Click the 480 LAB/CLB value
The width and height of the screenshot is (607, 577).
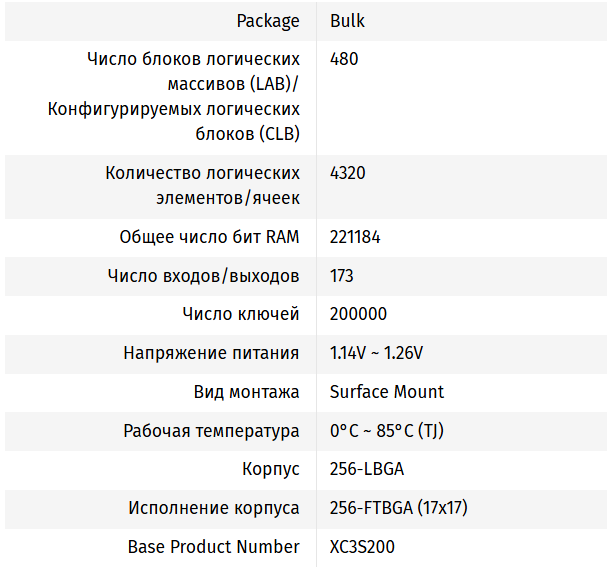[x=344, y=59]
